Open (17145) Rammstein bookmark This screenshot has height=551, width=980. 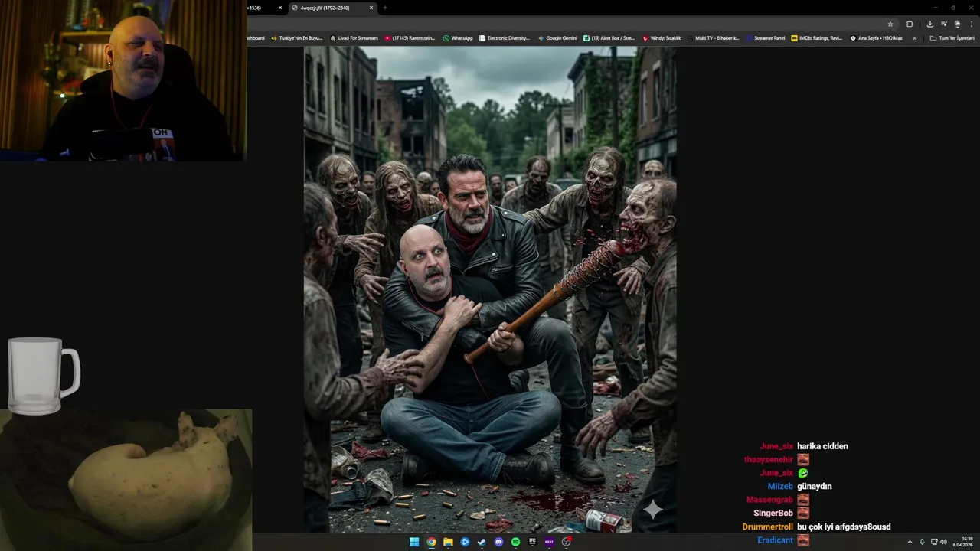[x=410, y=37]
